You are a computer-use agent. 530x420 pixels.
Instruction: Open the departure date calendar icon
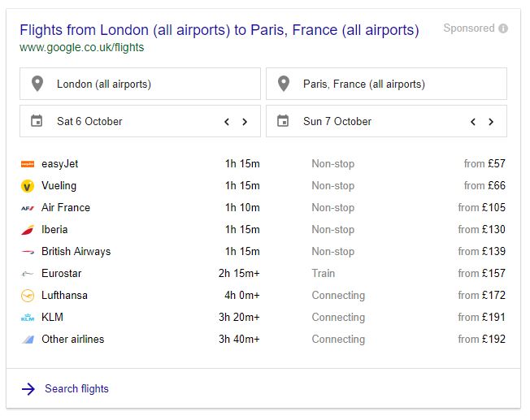coord(37,120)
